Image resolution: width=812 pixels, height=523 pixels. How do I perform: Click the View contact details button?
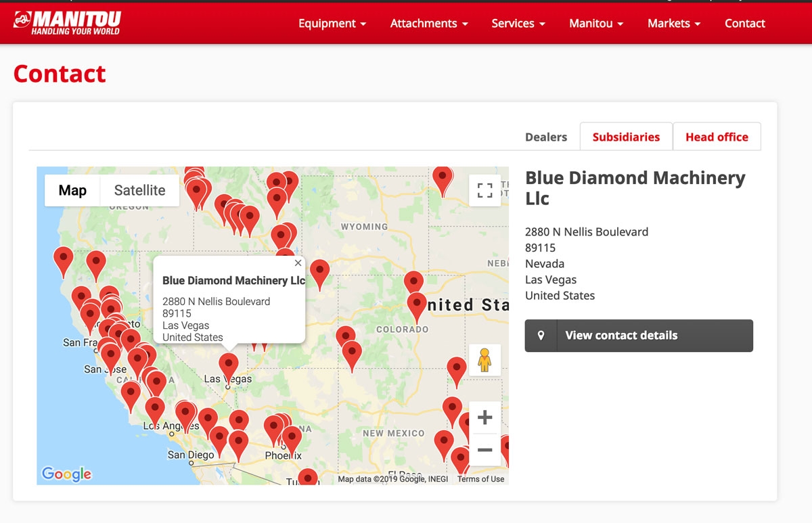pyautogui.click(x=639, y=336)
